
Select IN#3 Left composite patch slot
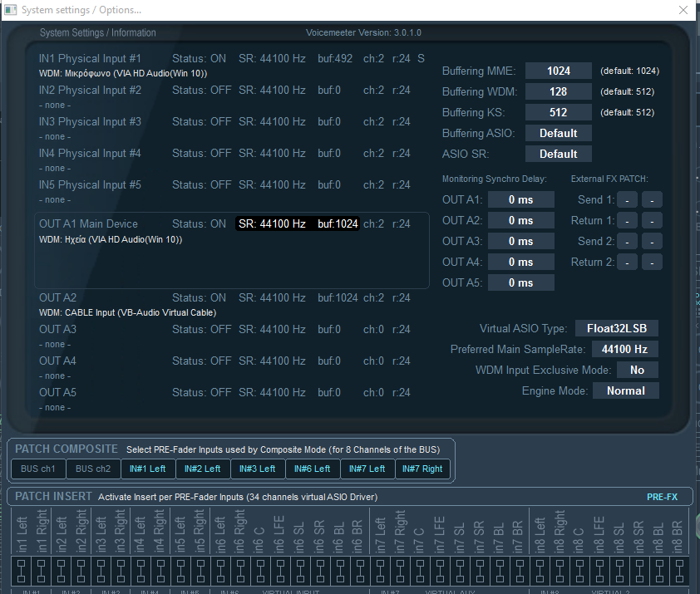pos(258,469)
